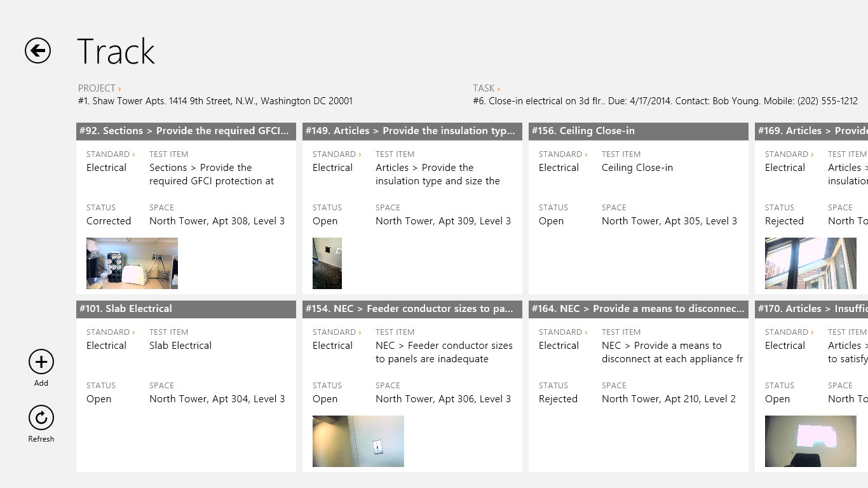Click the back arrow icon

point(37,51)
